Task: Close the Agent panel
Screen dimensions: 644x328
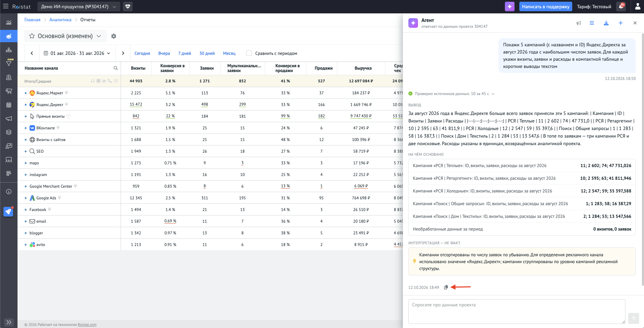Action: (x=635, y=23)
